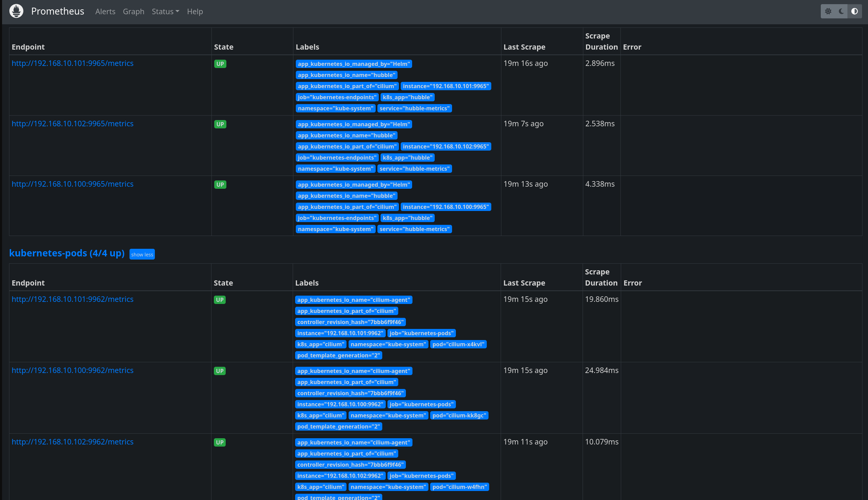Open endpoint http://192.168.10.101:9962/metrics
The width and height of the screenshot is (868, 500).
pos(73,299)
